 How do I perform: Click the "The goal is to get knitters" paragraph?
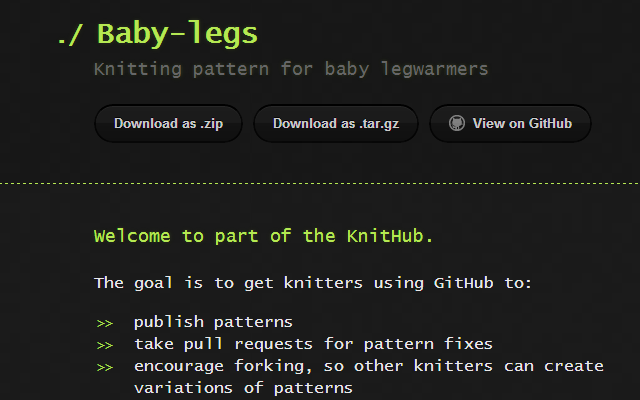313,283
